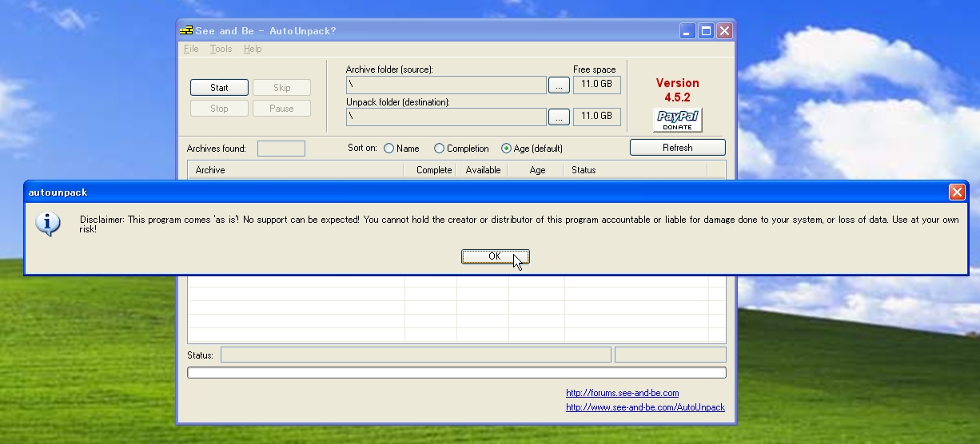Click the AutoUnpack title bar app icon

tap(186, 31)
